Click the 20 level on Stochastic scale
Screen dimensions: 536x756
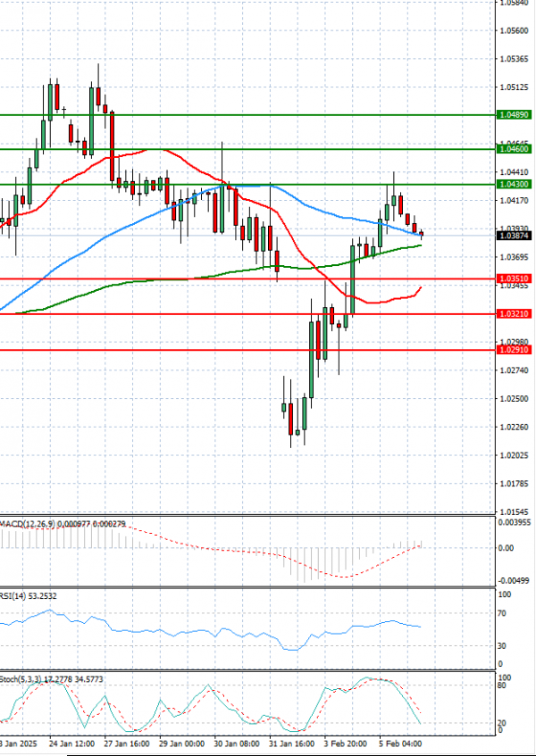(x=504, y=723)
